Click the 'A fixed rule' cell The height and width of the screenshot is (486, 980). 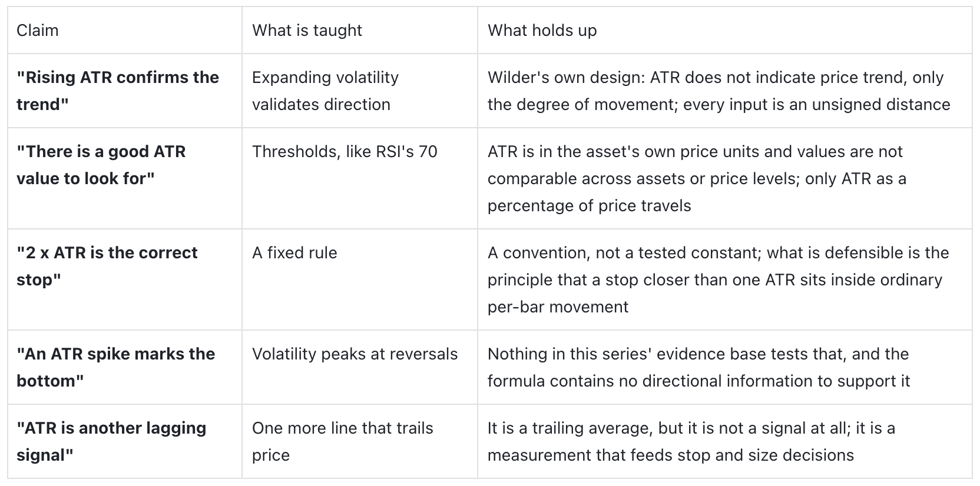pos(294,253)
